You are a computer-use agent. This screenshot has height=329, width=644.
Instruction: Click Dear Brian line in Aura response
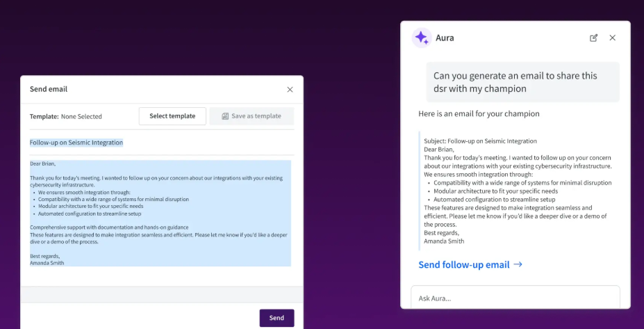(439, 150)
